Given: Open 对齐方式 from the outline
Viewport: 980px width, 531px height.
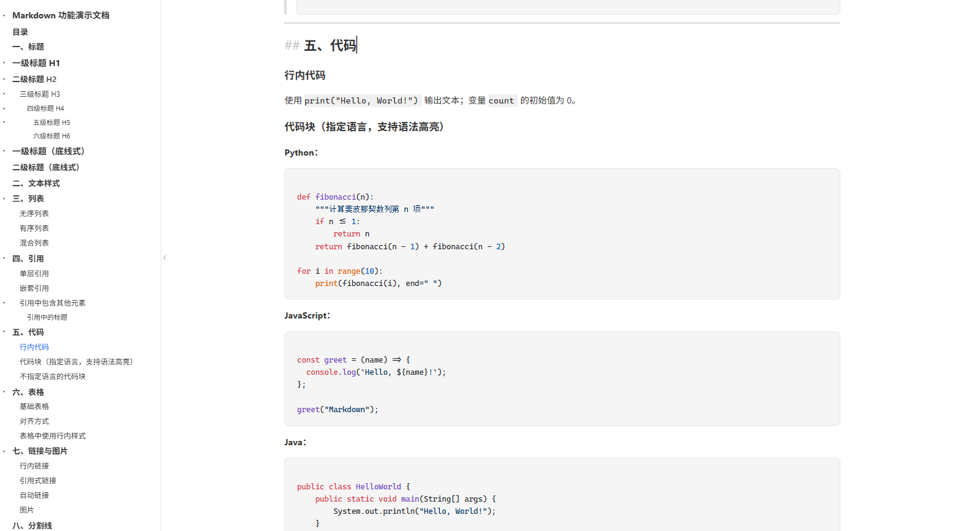Looking at the screenshot, I should [x=34, y=421].
